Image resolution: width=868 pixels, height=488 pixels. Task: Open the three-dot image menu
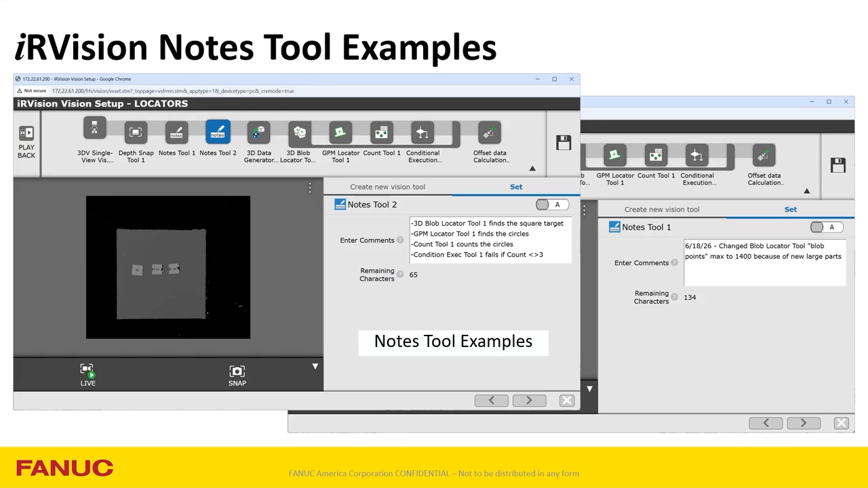pos(310,187)
